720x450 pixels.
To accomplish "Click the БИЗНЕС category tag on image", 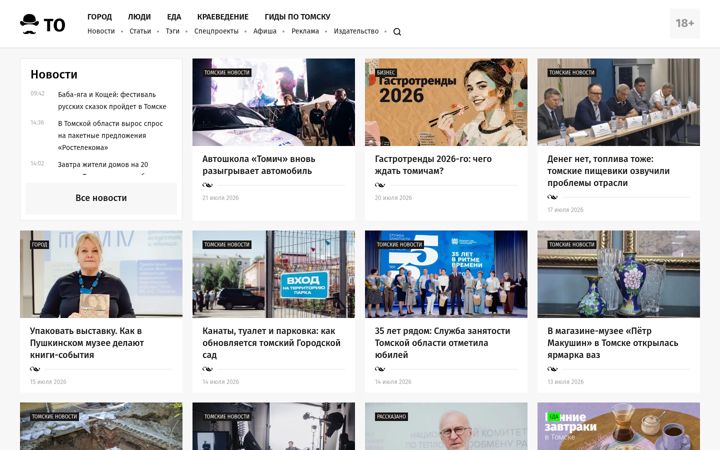I will [386, 73].
